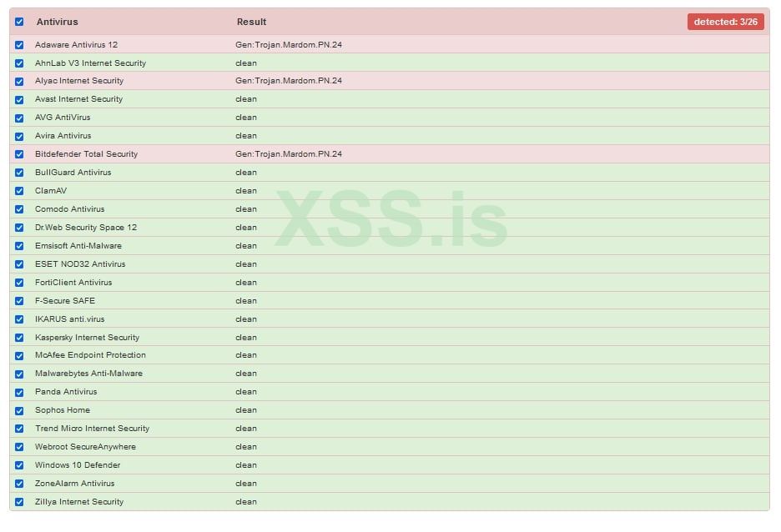Uncheck the Adaware Antivirus 12 checkbox
This screenshot has height=532, width=781.
click(x=19, y=45)
